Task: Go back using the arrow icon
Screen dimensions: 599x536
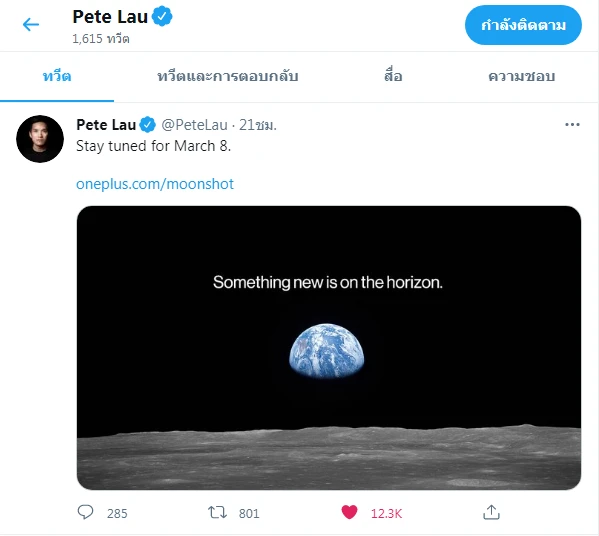Action: (31, 25)
